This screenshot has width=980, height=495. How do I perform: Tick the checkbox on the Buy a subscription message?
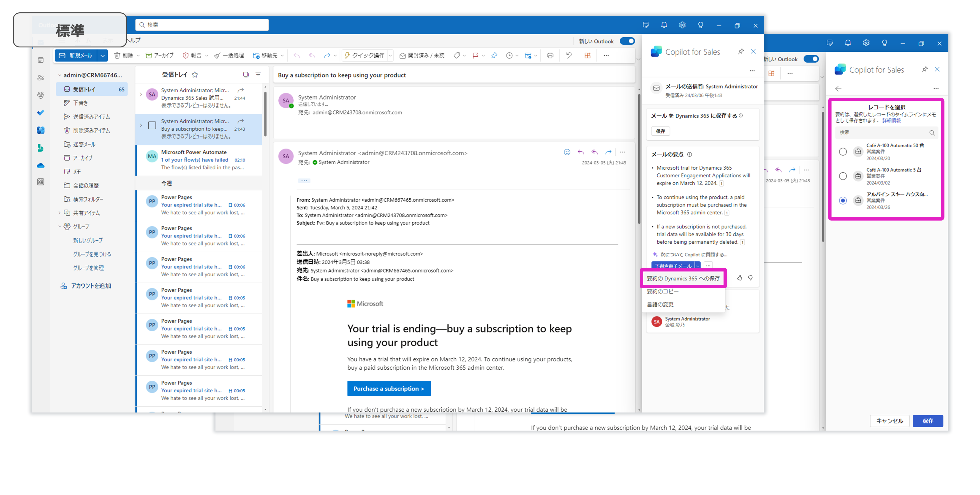coord(152,125)
